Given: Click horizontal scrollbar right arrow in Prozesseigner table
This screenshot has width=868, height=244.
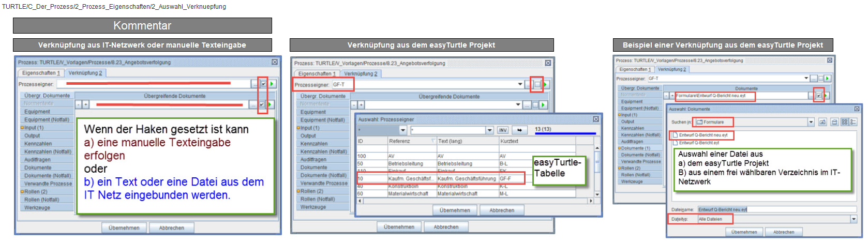Looking at the screenshot, I should pos(591,201).
